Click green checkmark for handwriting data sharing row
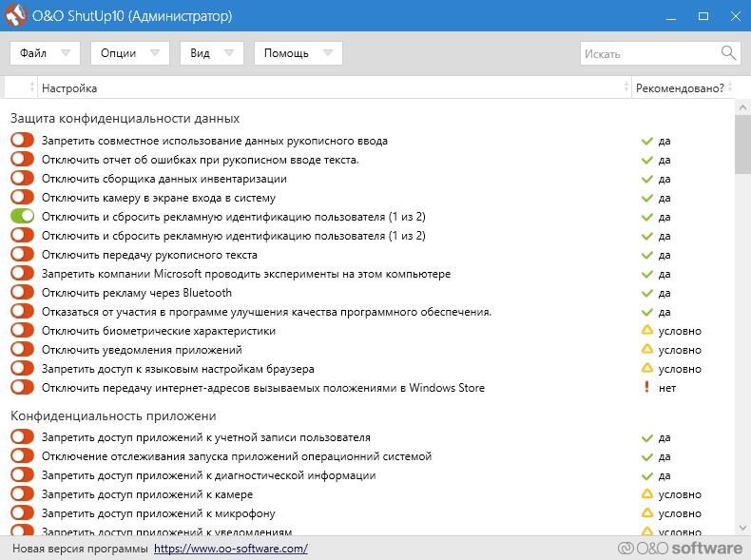The height and width of the screenshot is (560, 751). tap(647, 141)
